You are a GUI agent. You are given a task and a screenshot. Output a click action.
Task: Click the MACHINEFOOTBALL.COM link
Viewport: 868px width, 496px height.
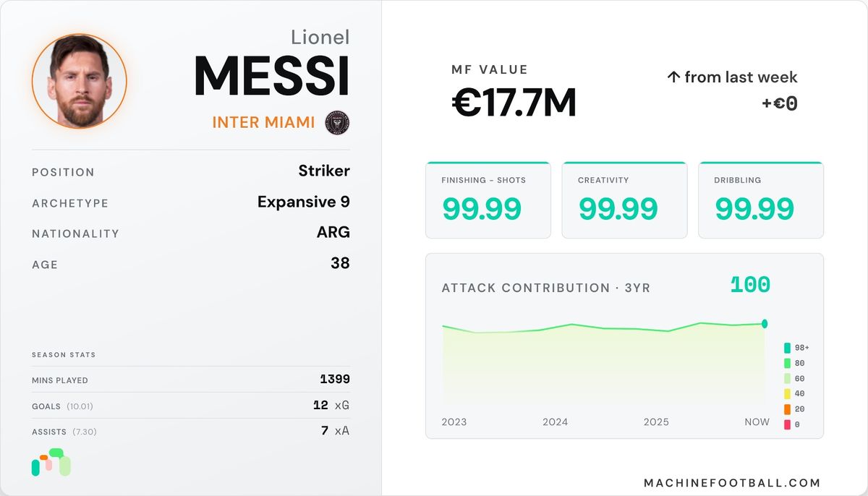[x=732, y=483]
